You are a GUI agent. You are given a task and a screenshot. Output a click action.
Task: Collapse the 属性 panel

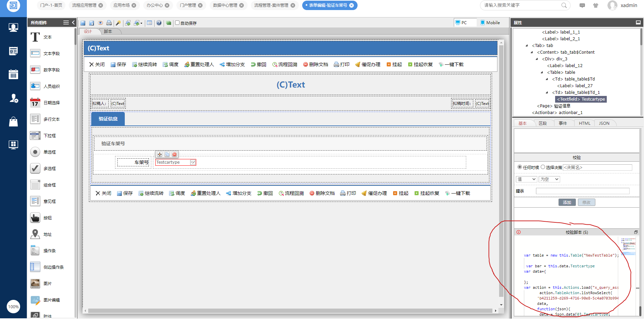[638, 22]
